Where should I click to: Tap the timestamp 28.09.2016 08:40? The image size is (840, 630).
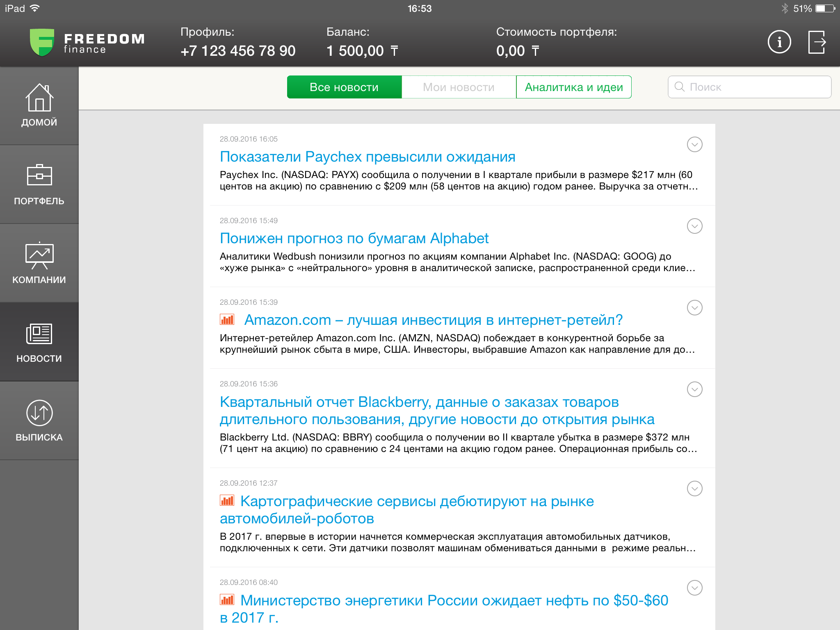coord(249,582)
